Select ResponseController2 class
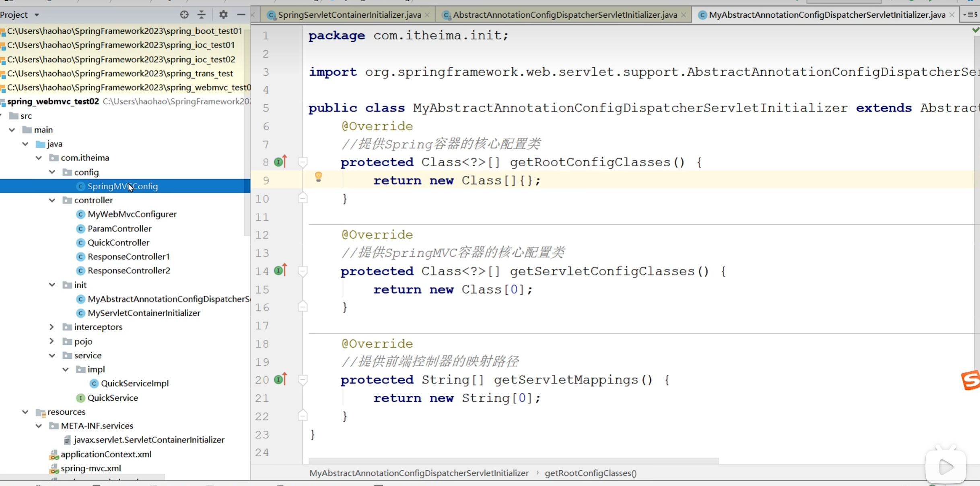The width and height of the screenshot is (980, 486). click(x=129, y=271)
